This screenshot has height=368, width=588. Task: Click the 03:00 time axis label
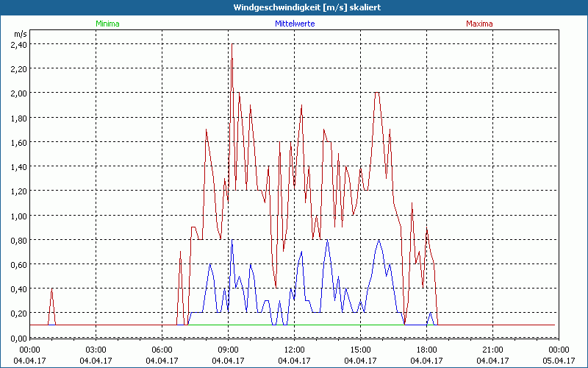pyautogui.click(x=96, y=350)
